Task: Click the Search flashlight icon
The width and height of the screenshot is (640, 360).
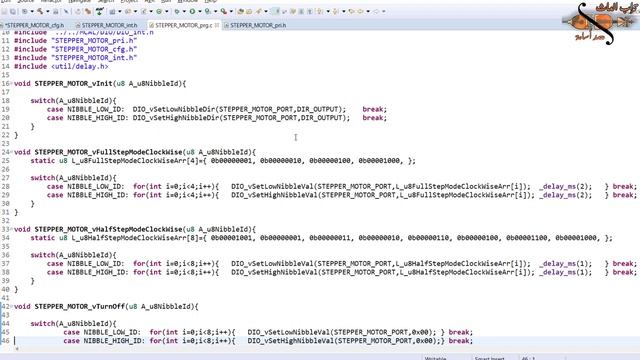Action: 258,11
